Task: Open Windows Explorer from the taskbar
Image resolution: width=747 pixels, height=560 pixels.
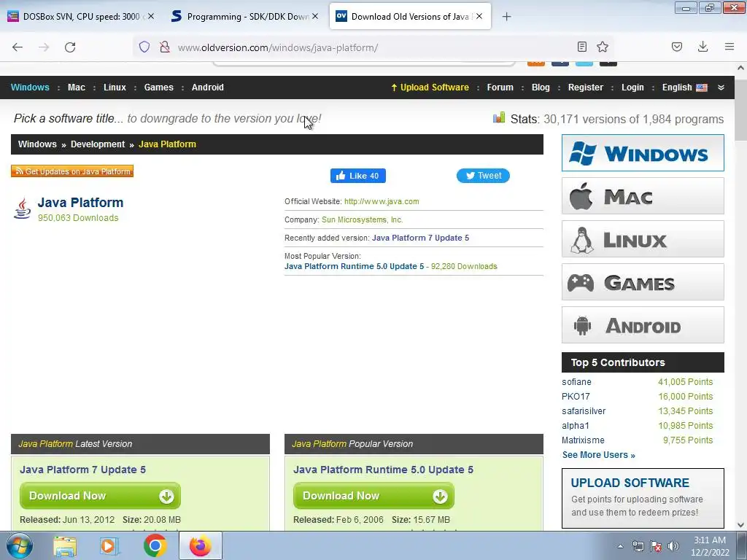Action: pyautogui.click(x=65, y=545)
